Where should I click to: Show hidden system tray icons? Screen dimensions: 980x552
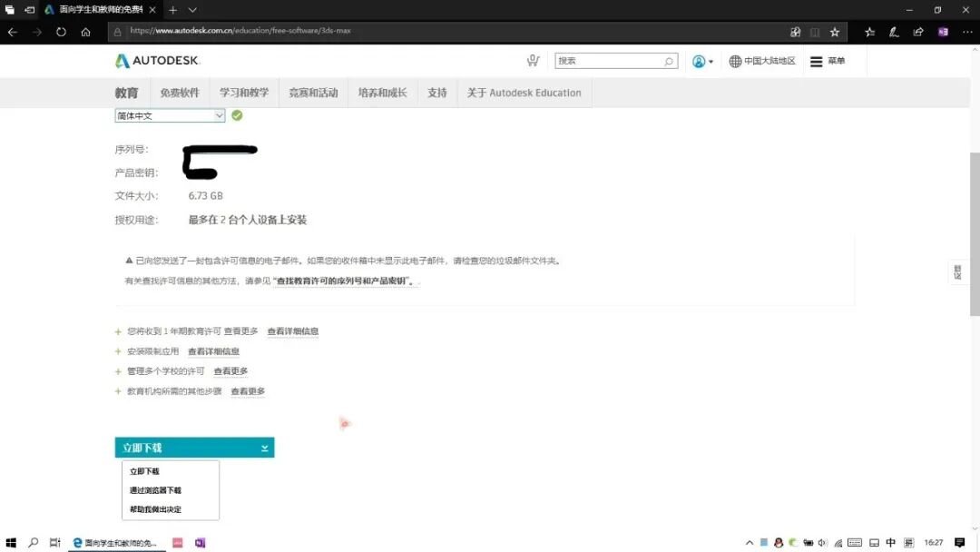tap(750, 543)
